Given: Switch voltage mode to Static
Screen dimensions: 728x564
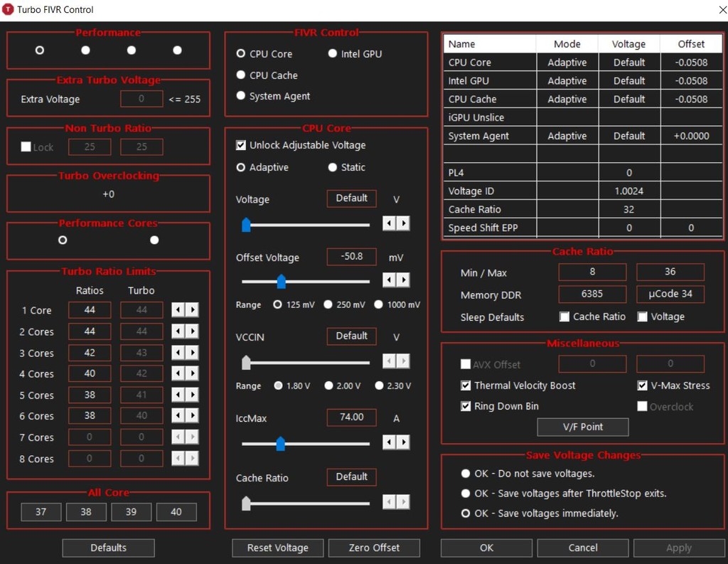Looking at the screenshot, I should pyautogui.click(x=331, y=167).
